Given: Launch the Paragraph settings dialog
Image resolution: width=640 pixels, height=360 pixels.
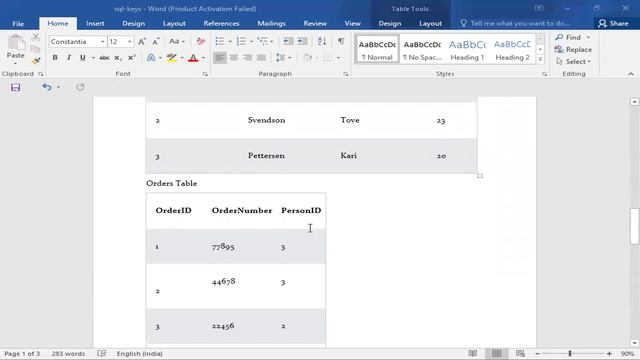Looking at the screenshot, I should pos(346,74).
